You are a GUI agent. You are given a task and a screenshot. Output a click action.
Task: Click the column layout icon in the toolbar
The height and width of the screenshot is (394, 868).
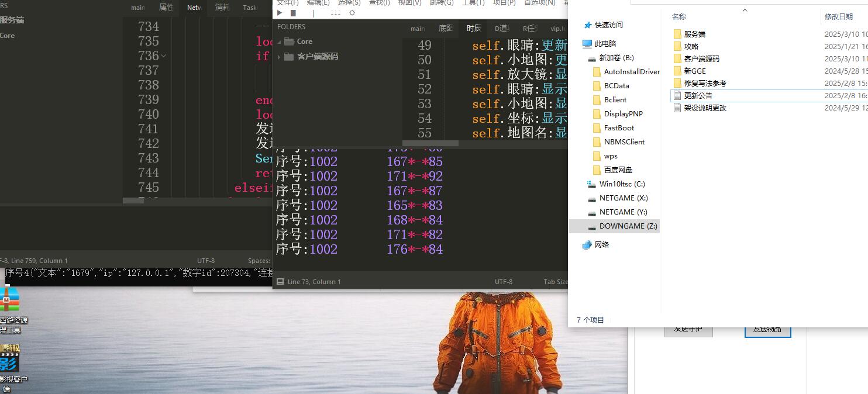tap(335, 13)
